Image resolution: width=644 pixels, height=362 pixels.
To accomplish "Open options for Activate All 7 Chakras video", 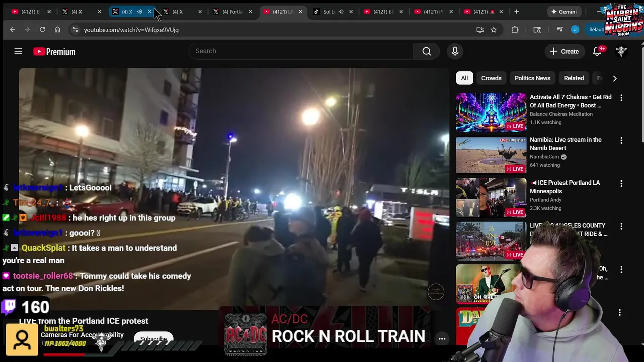I will [x=621, y=98].
